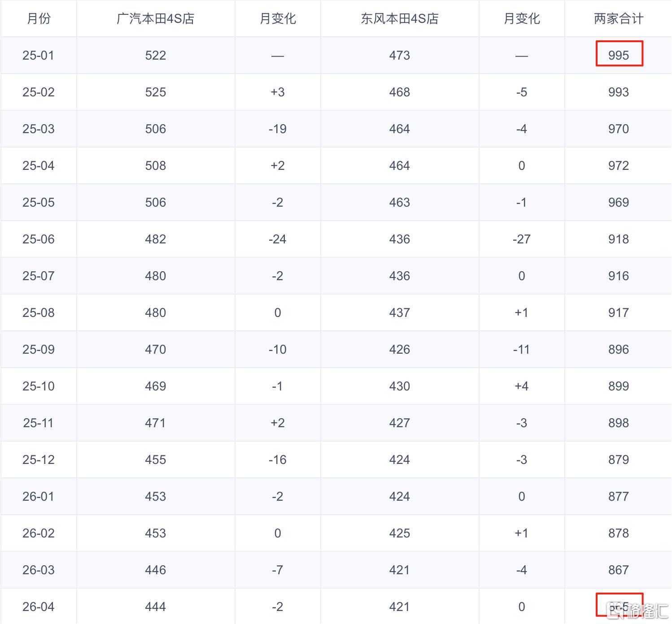This screenshot has width=672, height=624.
Task: Select the month cell 25-09
Action: (x=39, y=349)
